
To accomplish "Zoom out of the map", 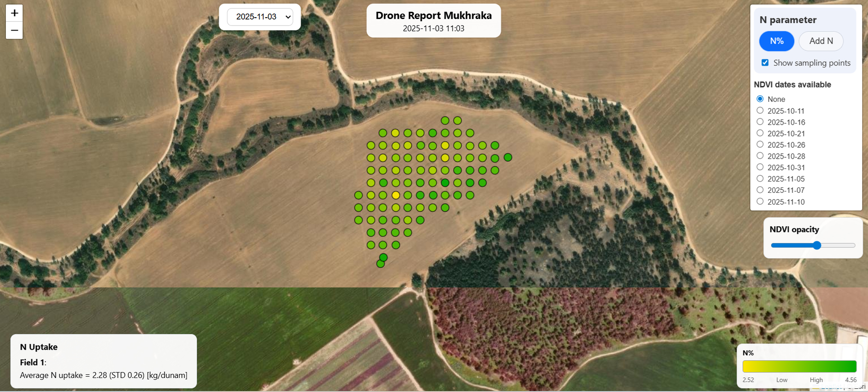I will tap(14, 30).
